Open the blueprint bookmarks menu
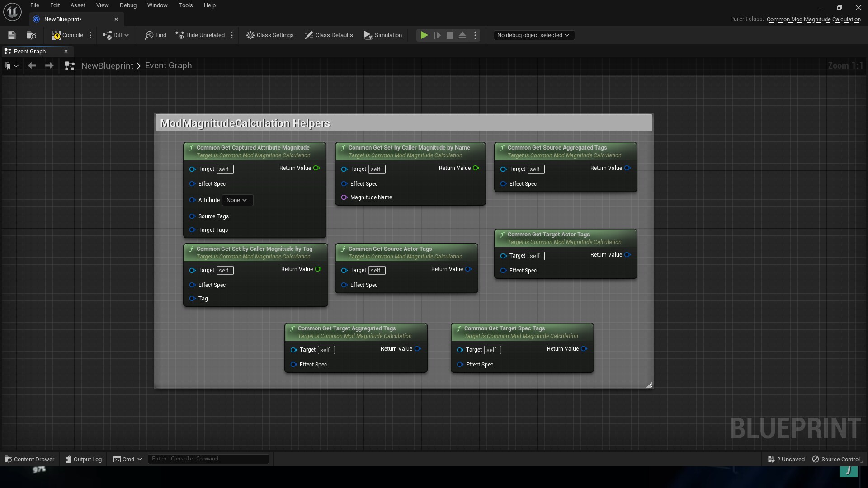This screenshot has height=488, width=868. (11, 66)
